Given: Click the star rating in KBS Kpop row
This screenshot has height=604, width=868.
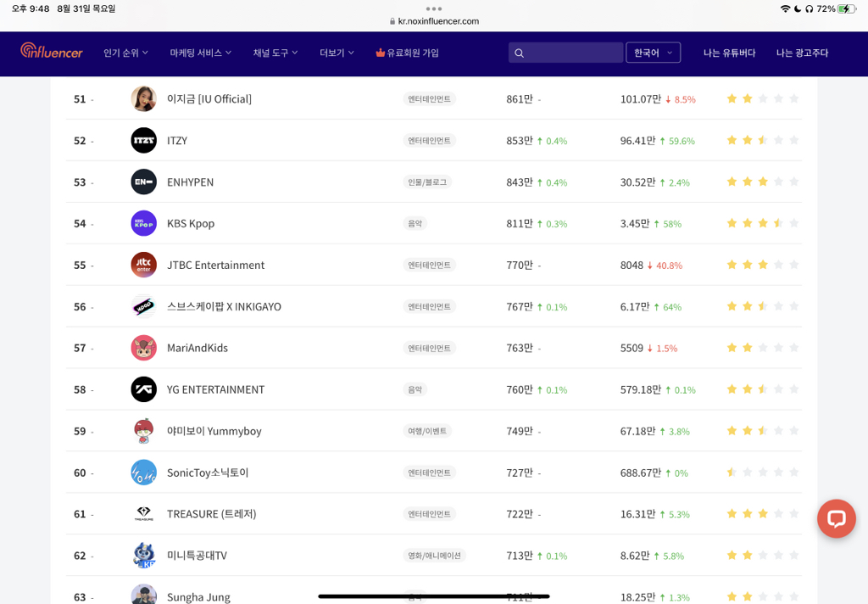Looking at the screenshot, I should pos(763,223).
